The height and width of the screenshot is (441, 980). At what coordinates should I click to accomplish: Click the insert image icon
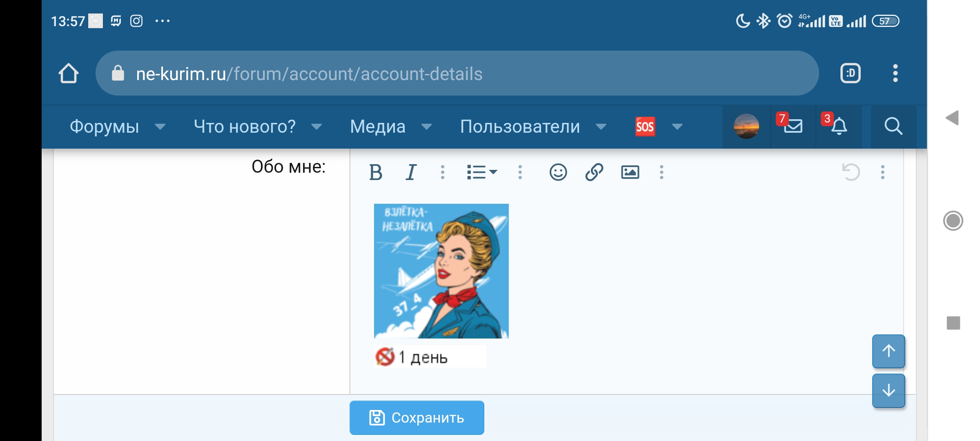click(x=630, y=172)
